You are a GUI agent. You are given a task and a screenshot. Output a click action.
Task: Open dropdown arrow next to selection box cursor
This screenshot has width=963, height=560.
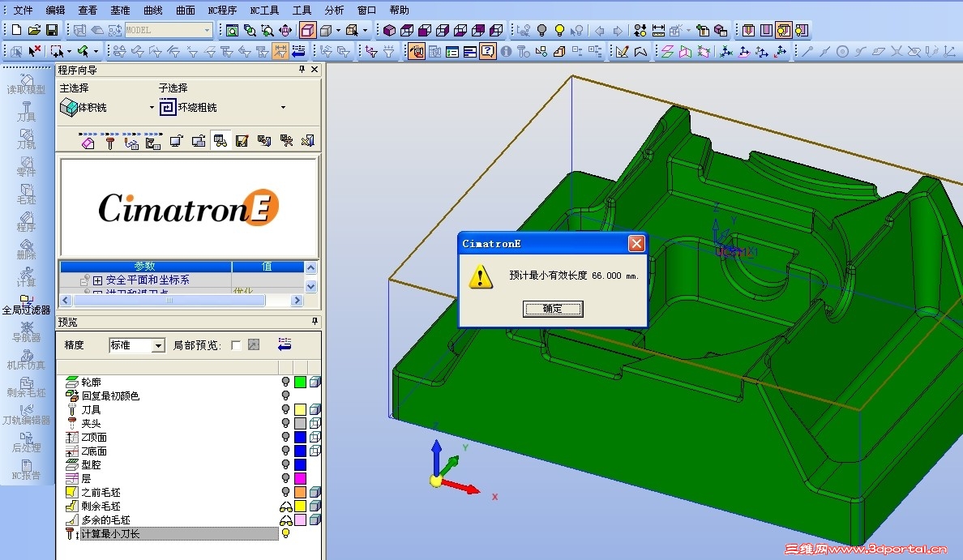tap(69, 51)
